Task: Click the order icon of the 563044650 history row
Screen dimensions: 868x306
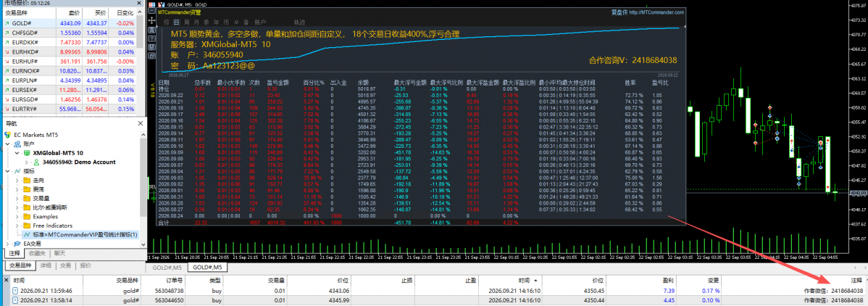Action: pos(15,300)
